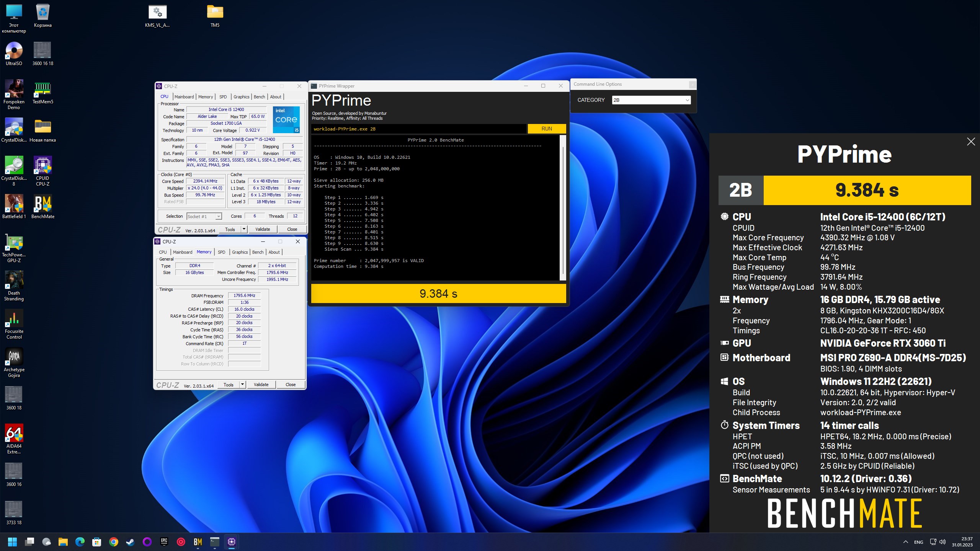Open the 3600 16 18 screenshot file
Screen dimensions: 980x551
[42, 54]
